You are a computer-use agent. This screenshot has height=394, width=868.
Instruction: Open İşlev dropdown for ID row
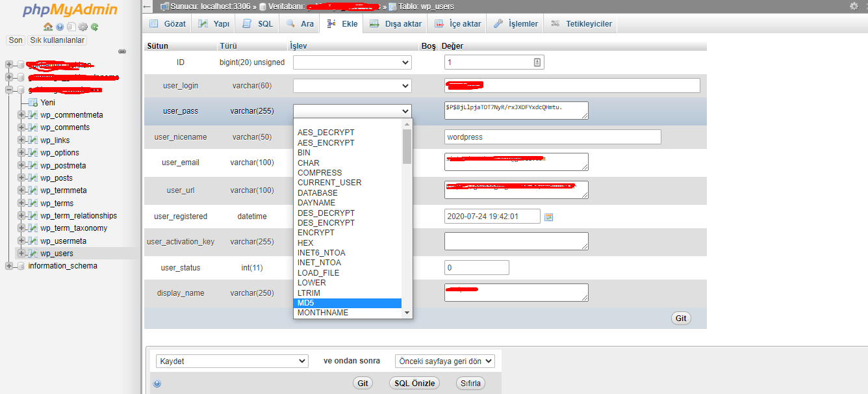(x=352, y=62)
